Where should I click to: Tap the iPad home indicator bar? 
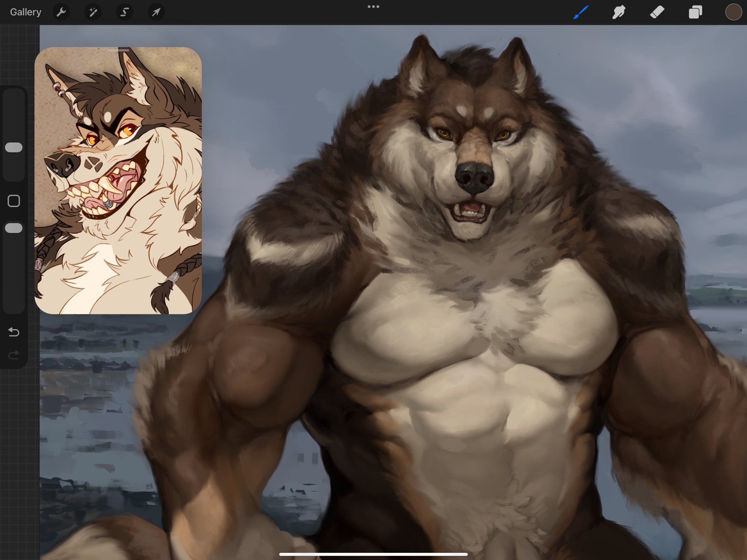(373, 554)
